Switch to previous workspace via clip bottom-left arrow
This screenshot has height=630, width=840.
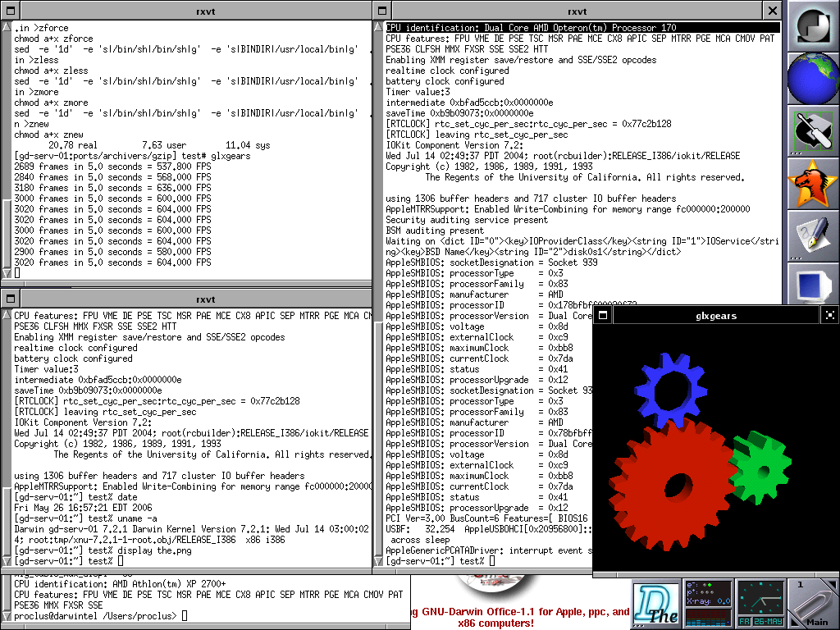(x=795, y=623)
